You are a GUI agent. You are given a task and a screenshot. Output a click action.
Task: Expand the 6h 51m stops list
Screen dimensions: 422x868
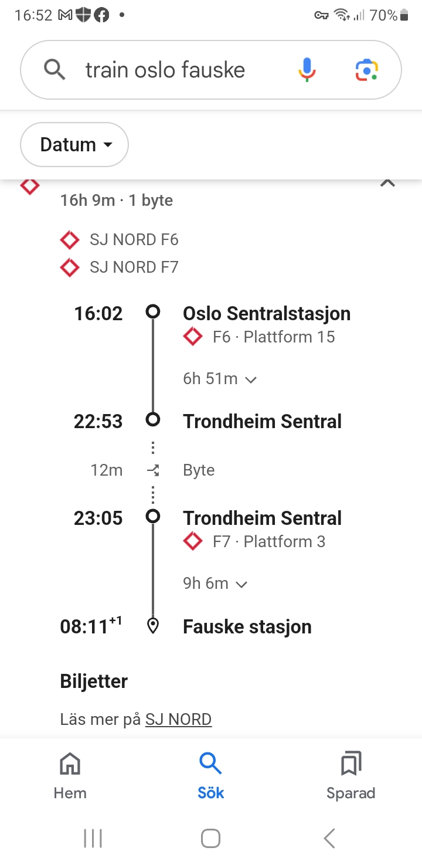pyautogui.click(x=220, y=379)
